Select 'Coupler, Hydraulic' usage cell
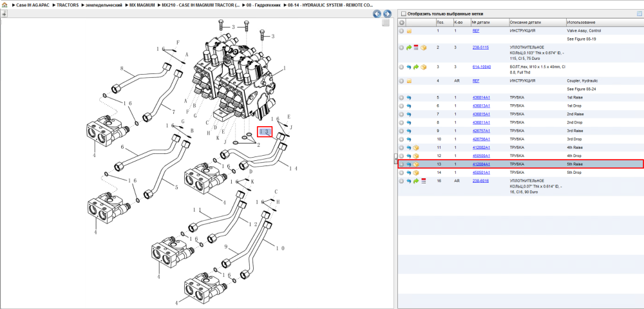The width and height of the screenshot is (644, 309). pos(582,81)
